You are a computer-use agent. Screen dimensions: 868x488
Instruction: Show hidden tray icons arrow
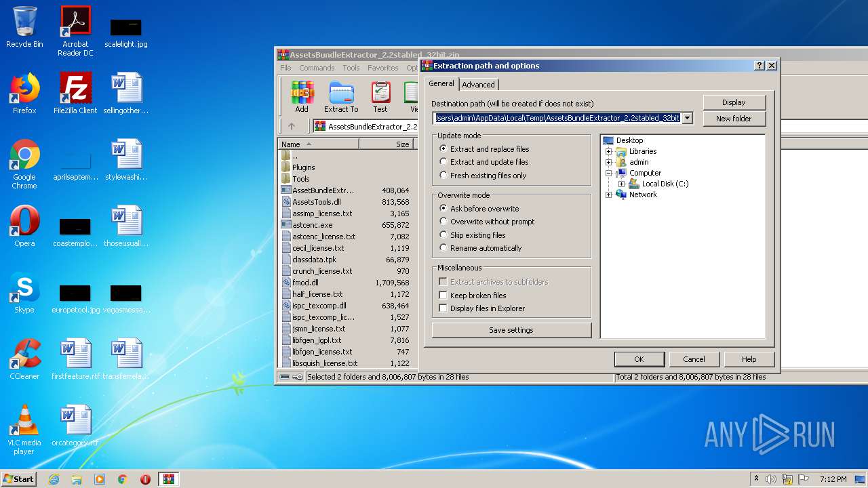(x=756, y=479)
